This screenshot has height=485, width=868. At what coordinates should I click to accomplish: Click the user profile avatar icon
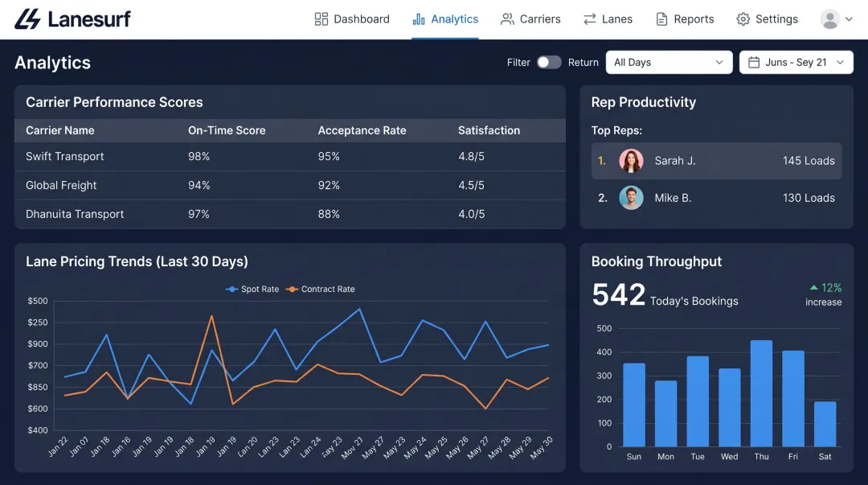(829, 19)
